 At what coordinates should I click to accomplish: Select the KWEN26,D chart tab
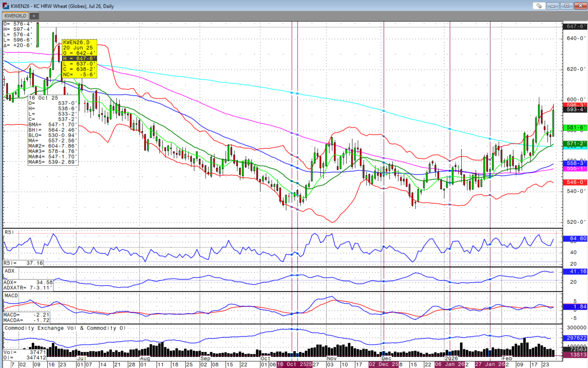pyautogui.click(x=15, y=16)
